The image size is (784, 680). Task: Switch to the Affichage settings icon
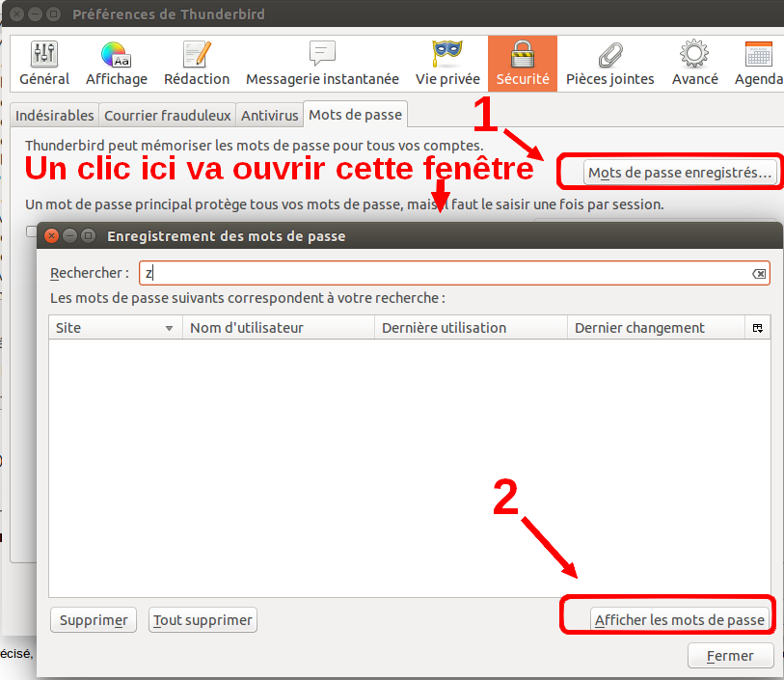tap(116, 64)
